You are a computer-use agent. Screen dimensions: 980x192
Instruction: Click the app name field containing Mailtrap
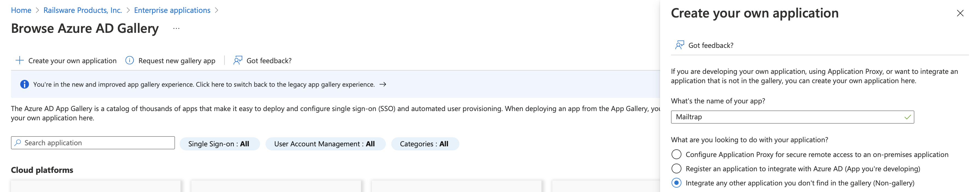click(792, 117)
